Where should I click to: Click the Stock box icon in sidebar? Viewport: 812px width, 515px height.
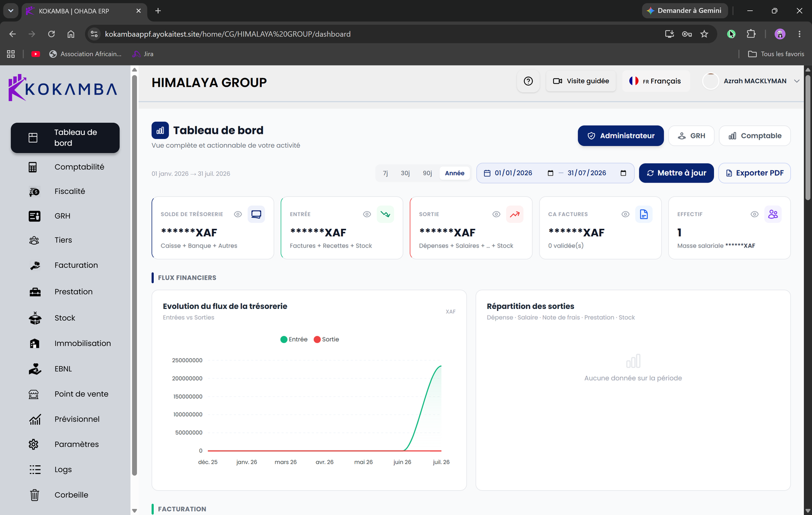(x=35, y=318)
